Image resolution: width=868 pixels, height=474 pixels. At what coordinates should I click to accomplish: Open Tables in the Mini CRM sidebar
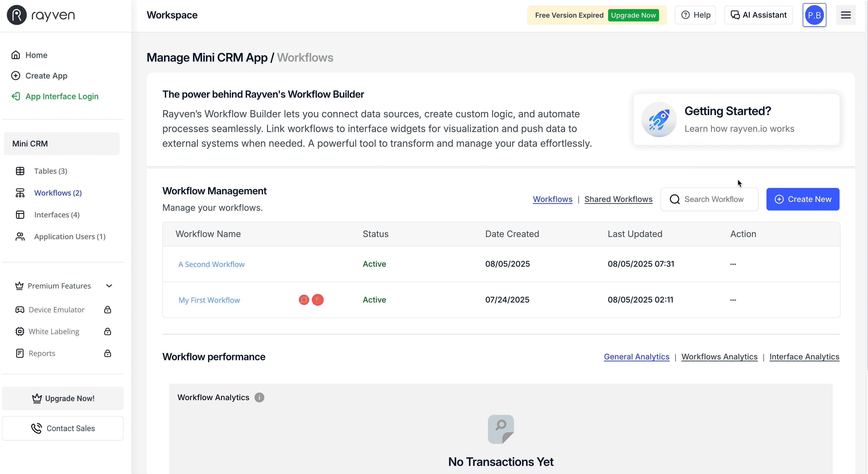(51, 171)
